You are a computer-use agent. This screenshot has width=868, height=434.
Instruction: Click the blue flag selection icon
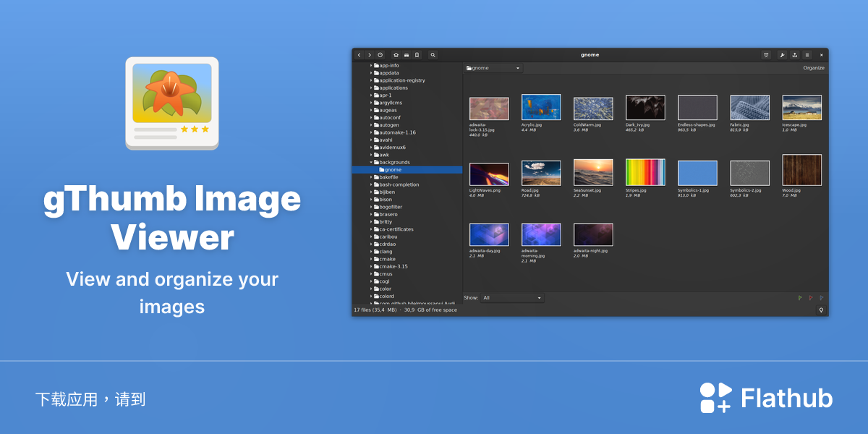(821, 297)
